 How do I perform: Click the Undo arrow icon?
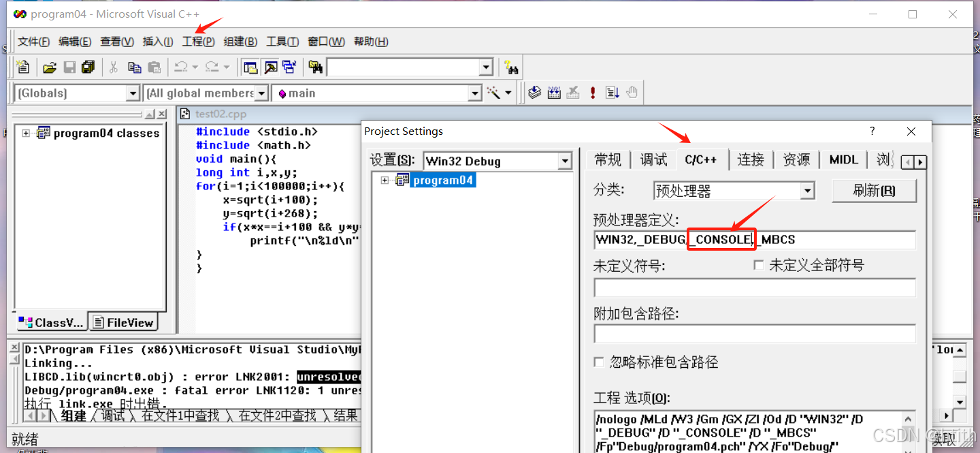tap(181, 67)
